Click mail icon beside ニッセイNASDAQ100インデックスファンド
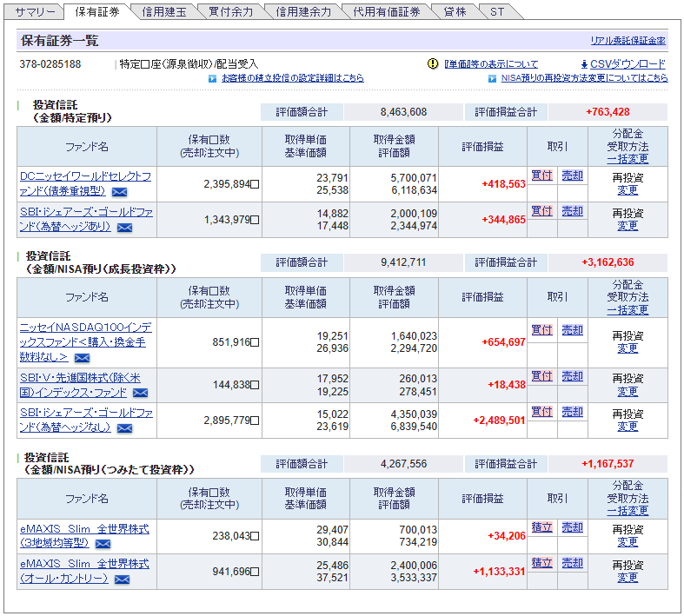The width and height of the screenshot is (684, 616). pos(82,358)
